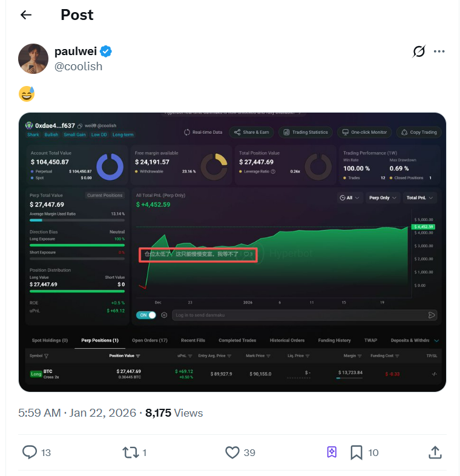Click the paulwei profile avatar photo
The height and width of the screenshot is (476, 460).
pos(33,59)
